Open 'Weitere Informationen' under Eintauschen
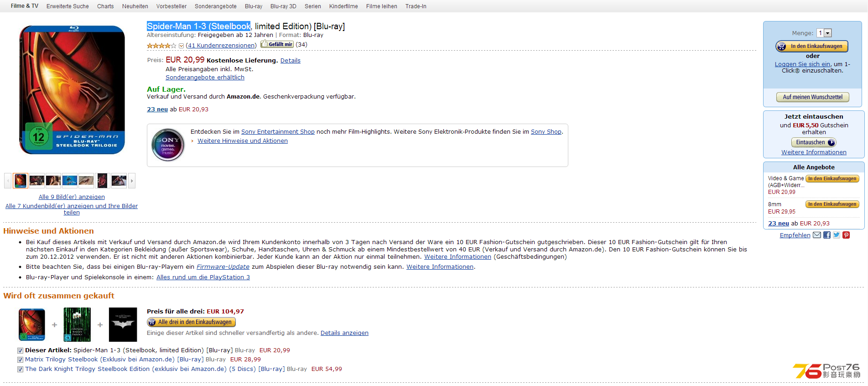 [814, 152]
